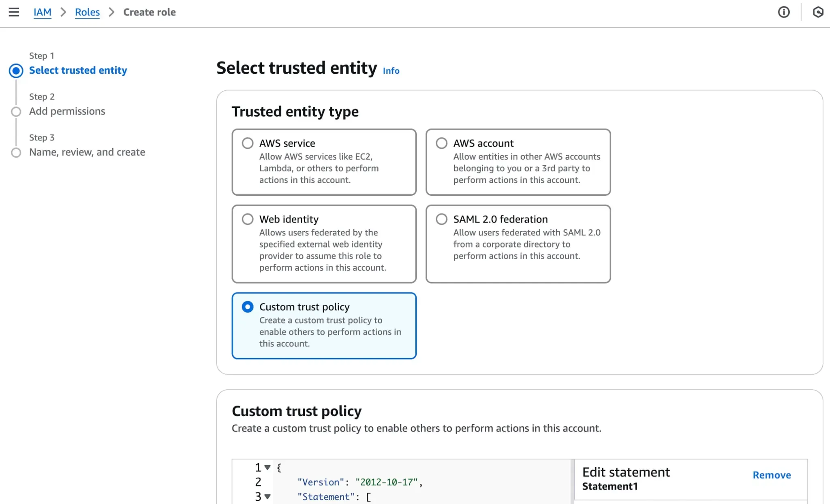
Task: Collapse the Statement fold arrow on line 3
Action: tap(267, 497)
